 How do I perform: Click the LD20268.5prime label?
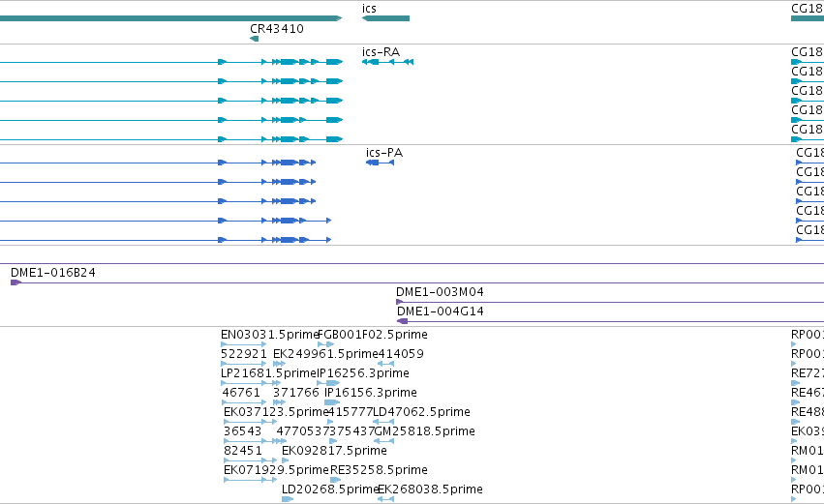coord(330,489)
